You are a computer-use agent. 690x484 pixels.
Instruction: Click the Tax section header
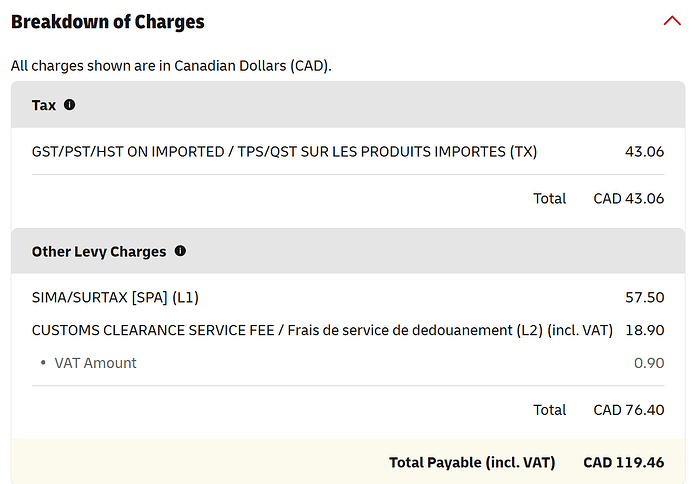pos(348,105)
